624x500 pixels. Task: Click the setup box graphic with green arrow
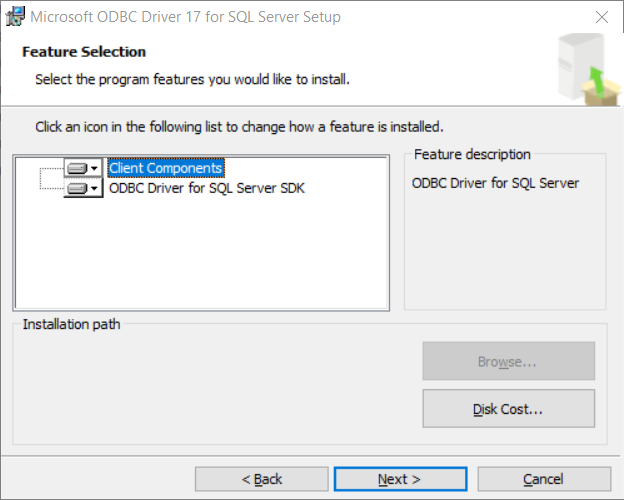point(589,70)
